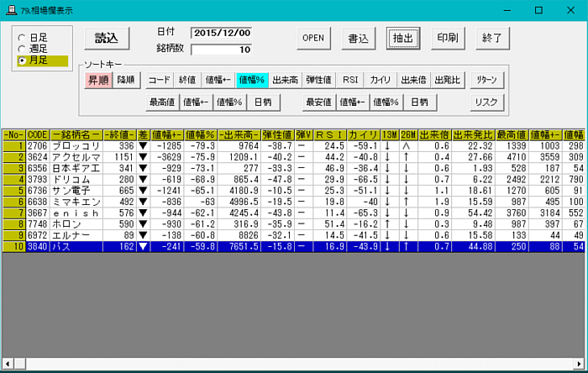Sort by カイリ key

coord(381,80)
